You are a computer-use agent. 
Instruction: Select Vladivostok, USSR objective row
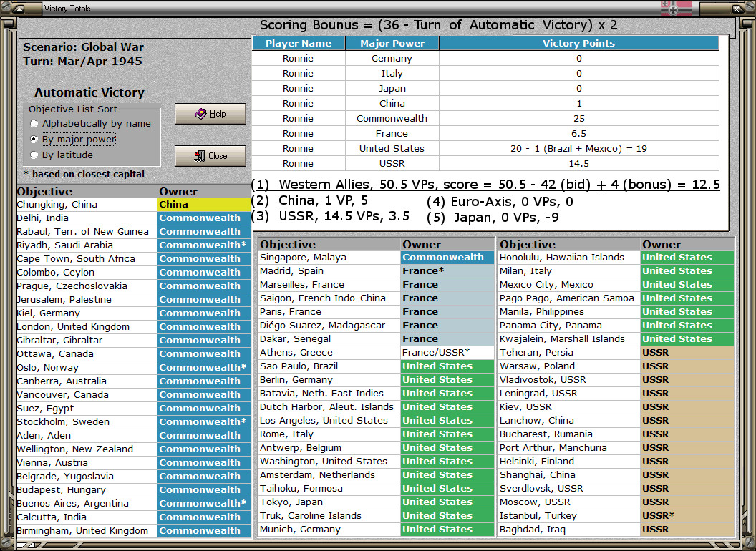616,380
